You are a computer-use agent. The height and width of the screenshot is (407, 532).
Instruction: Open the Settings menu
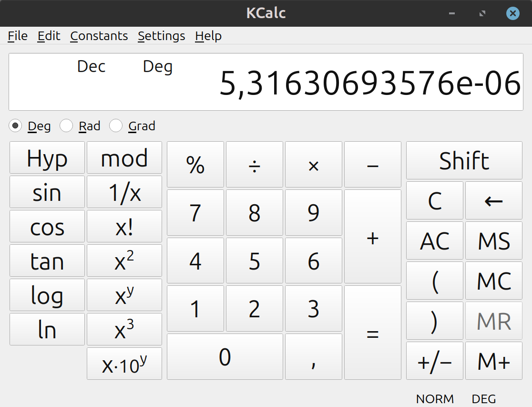(161, 36)
